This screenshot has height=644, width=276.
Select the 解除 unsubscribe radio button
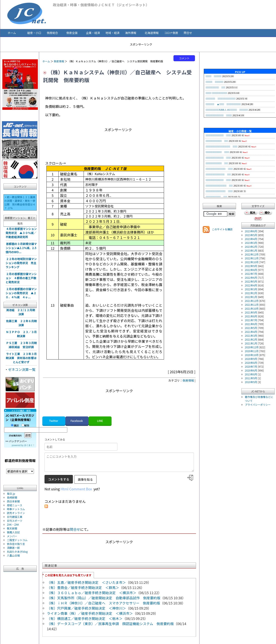[23, 425]
